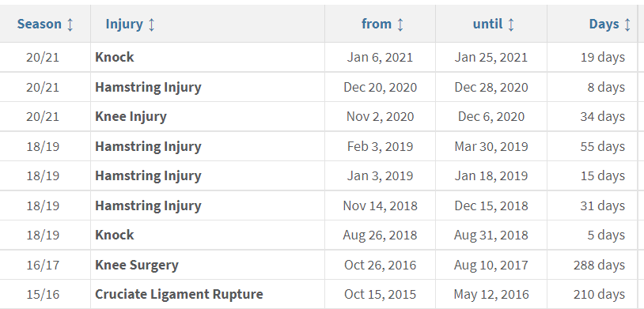644x309 pixels.
Task: Select Hamstring Injury from Dec 20, 2020
Action: click(x=148, y=88)
